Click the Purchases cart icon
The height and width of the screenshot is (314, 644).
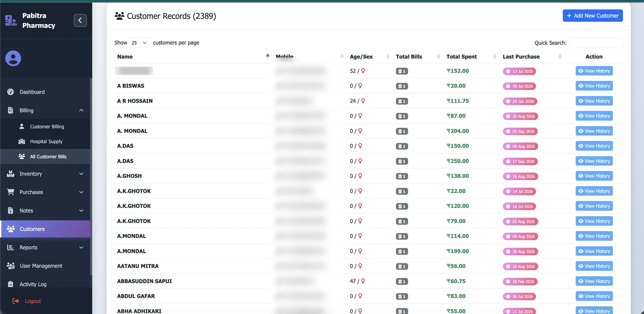point(11,192)
